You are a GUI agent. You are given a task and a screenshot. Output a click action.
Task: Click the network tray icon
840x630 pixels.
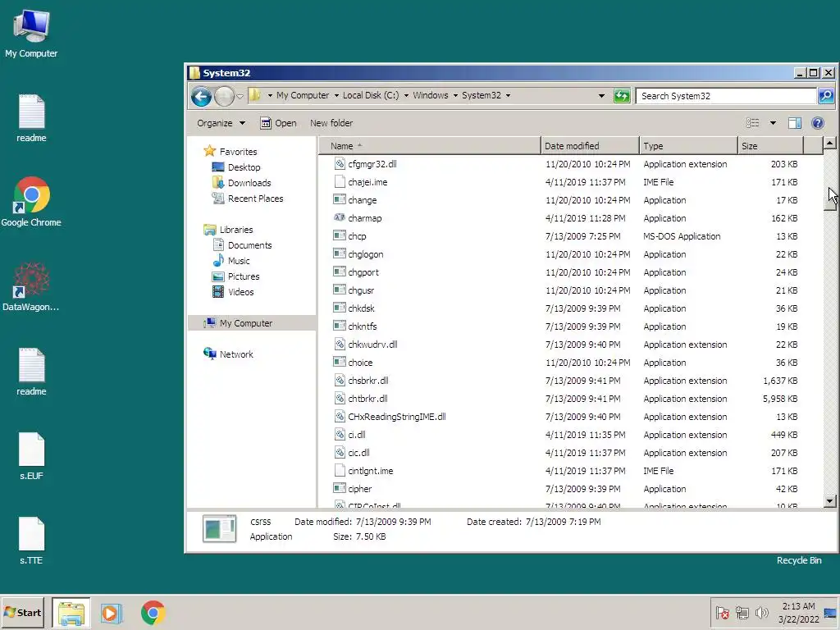742,613
